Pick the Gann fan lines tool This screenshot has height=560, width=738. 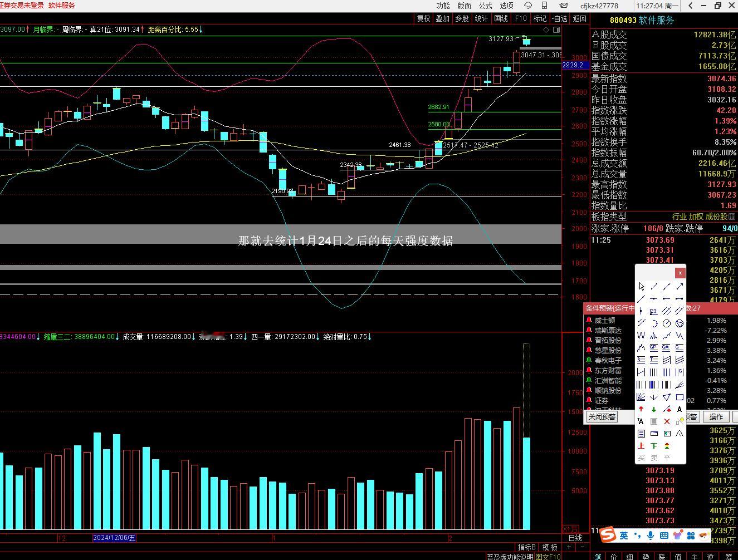[641, 396]
